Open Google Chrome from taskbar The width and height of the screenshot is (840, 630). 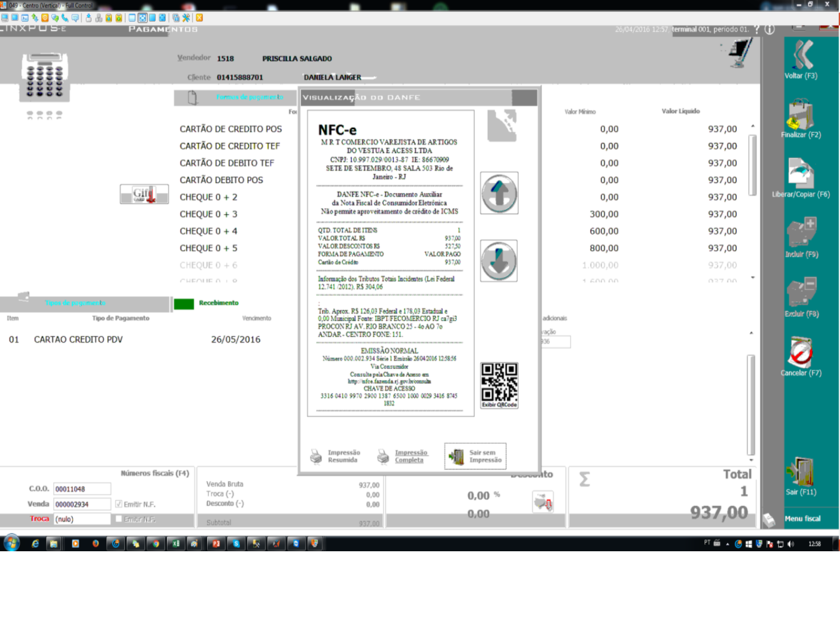click(156, 544)
